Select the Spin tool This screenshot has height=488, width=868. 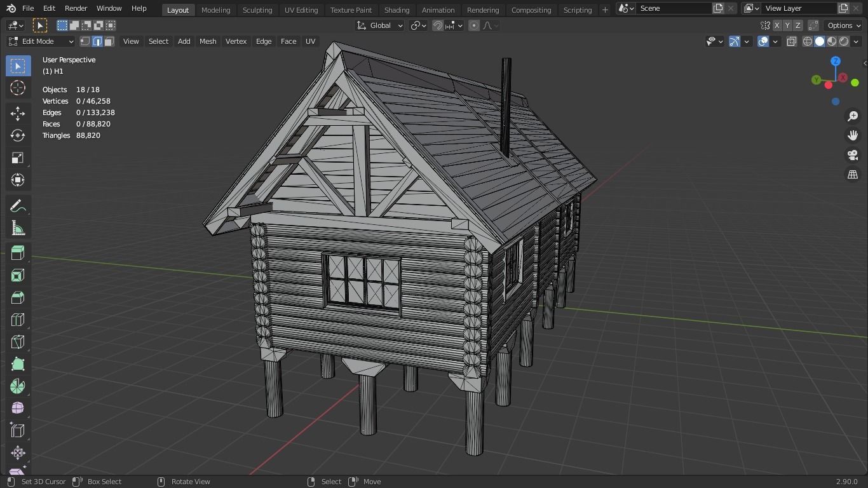(18, 386)
